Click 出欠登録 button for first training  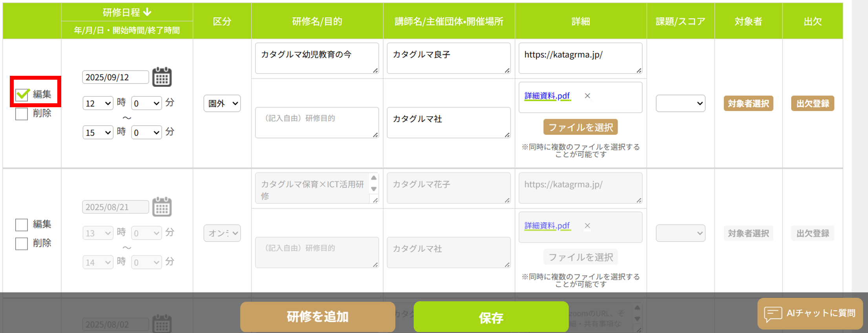(812, 103)
